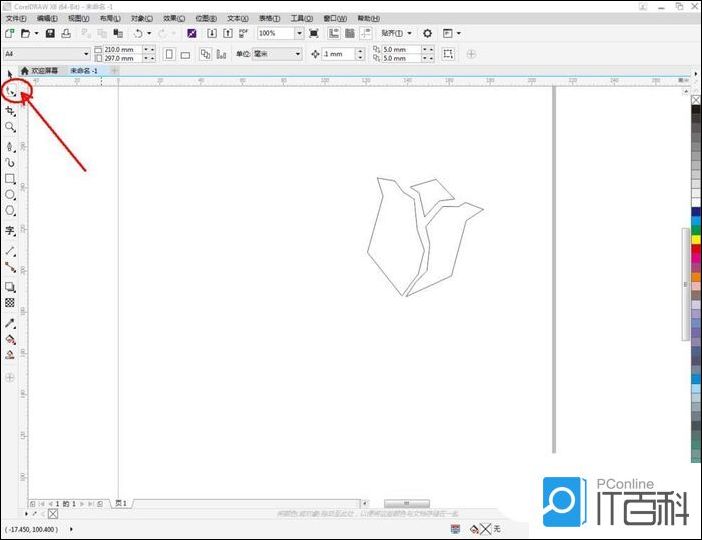This screenshot has width=702, height=540.
Task: Open the 文件(F) menu
Action: (16, 18)
